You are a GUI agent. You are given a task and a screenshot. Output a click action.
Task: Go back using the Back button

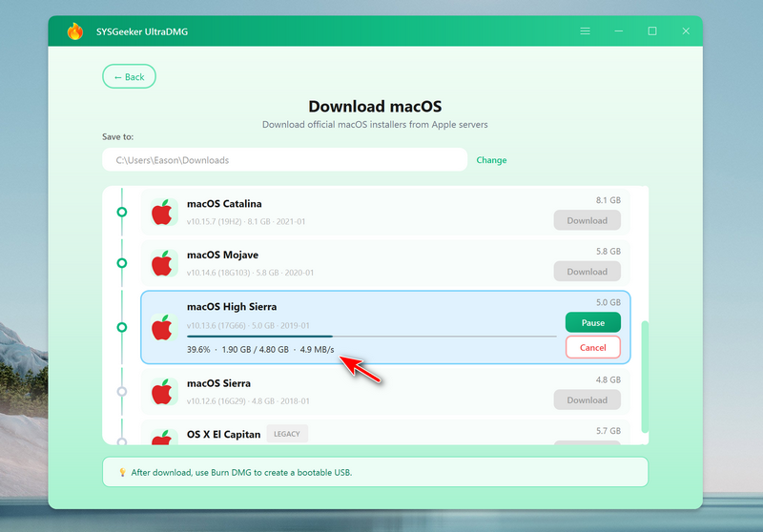[129, 76]
